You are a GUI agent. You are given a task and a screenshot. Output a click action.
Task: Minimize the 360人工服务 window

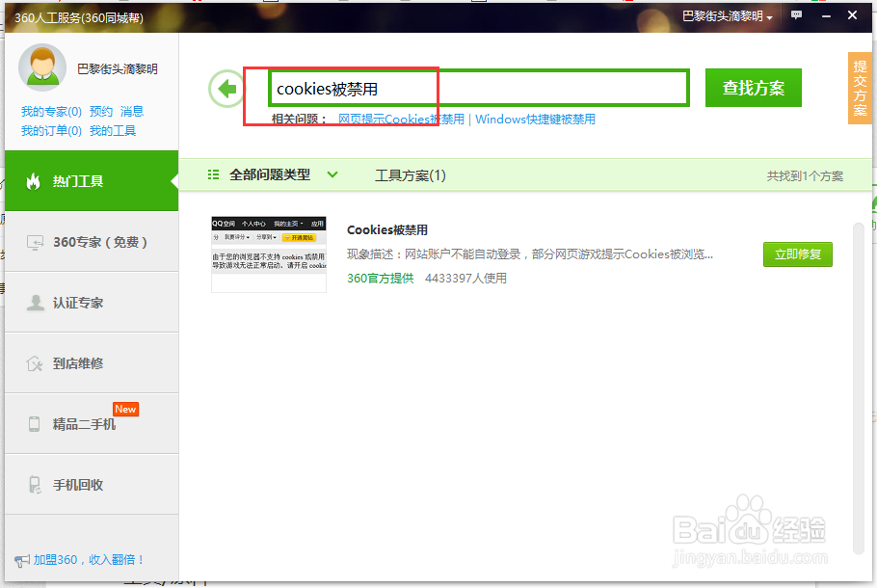point(826,15)
